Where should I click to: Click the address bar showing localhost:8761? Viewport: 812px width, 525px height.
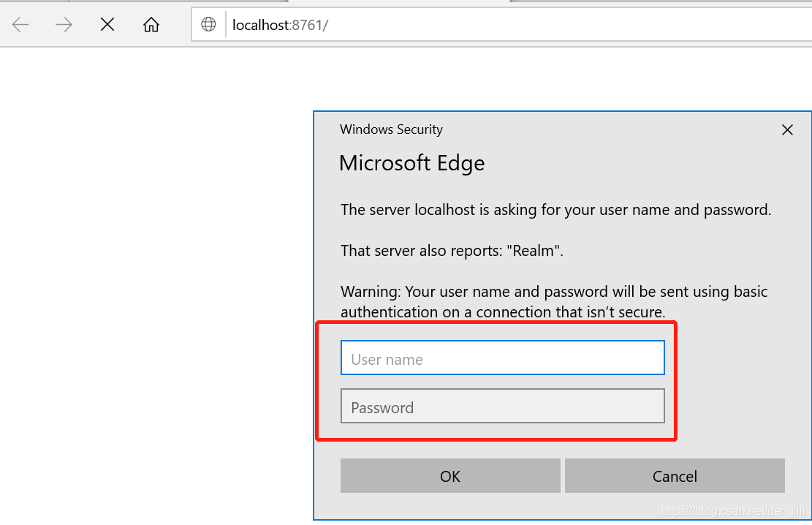point(280,23)
